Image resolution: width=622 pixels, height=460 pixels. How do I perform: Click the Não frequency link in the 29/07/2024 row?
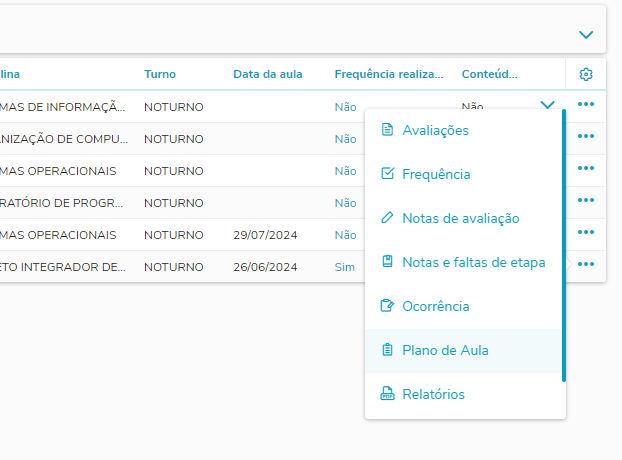tap(345, 235)
